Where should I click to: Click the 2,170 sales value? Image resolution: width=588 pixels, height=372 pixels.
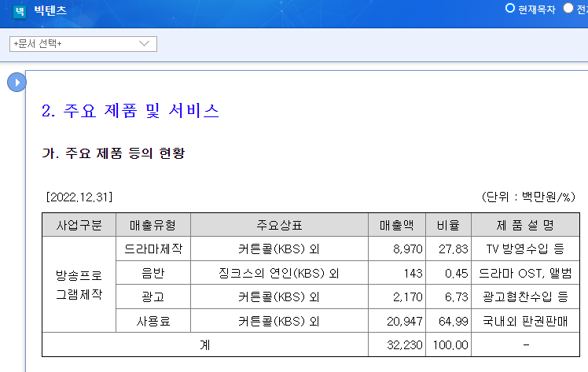(x=408, y=297)
